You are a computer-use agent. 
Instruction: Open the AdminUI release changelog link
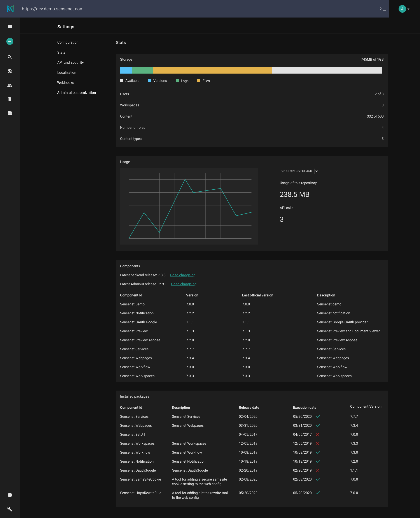[x=183, y=284]
